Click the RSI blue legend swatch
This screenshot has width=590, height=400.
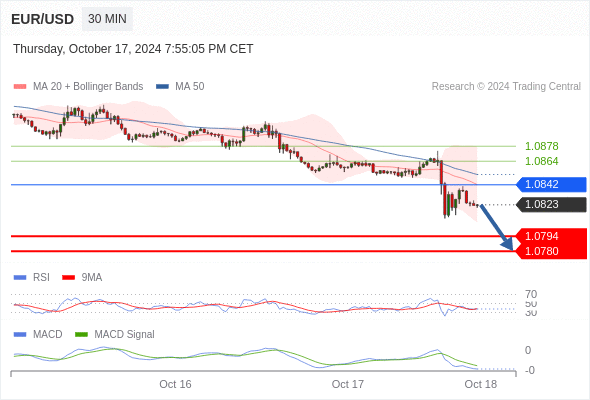(x=20, y=278)
